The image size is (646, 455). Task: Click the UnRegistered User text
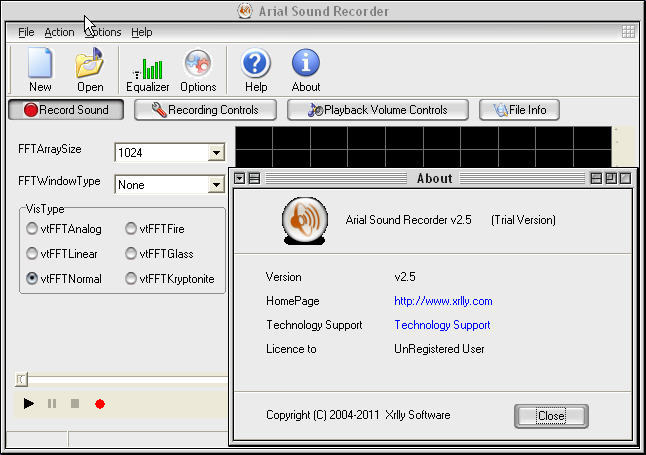439,349
